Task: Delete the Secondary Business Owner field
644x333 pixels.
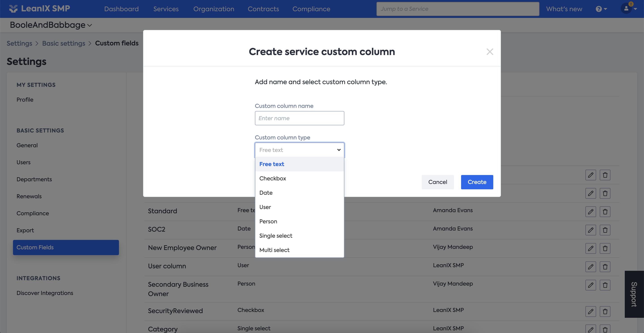Action: [605, 285]
